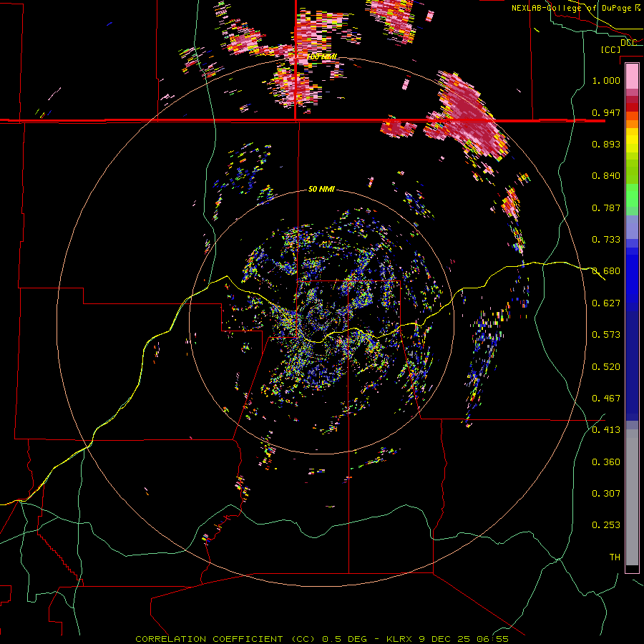This screenshot has height=644, width=644.
Task: Select the 0.627 legend value
Action: pyautogui.click(x=606, y=303)
